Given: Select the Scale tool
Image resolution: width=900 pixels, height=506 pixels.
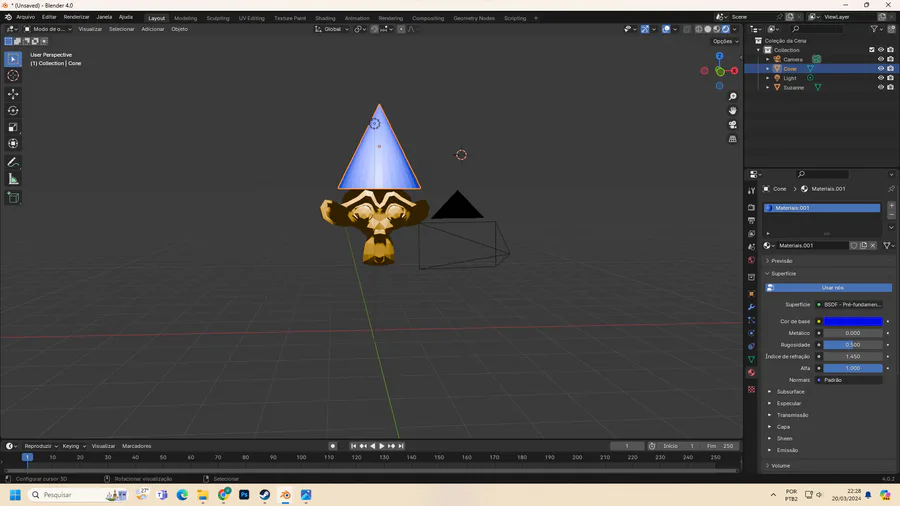Looking at the screenshot, I should (13, 127).
